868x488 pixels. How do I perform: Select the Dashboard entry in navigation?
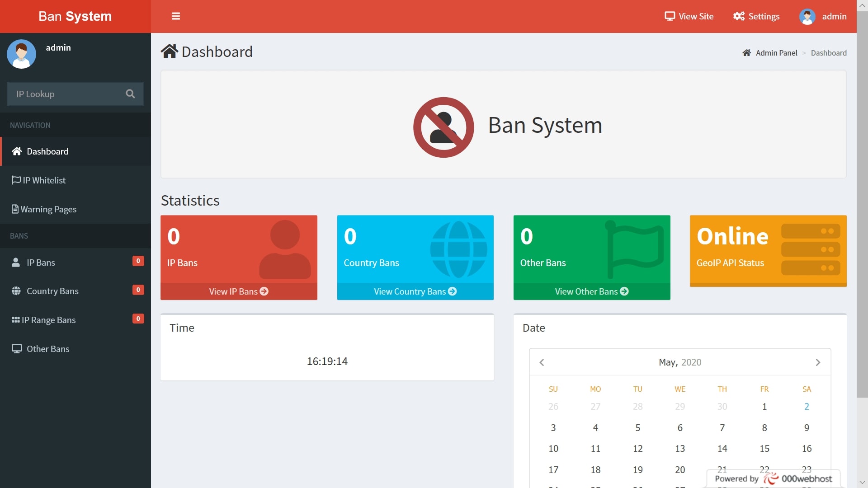pos(47,151)
